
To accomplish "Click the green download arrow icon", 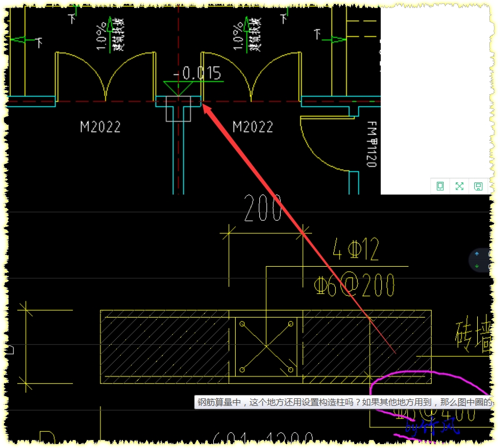I will [x=477, y=266].
